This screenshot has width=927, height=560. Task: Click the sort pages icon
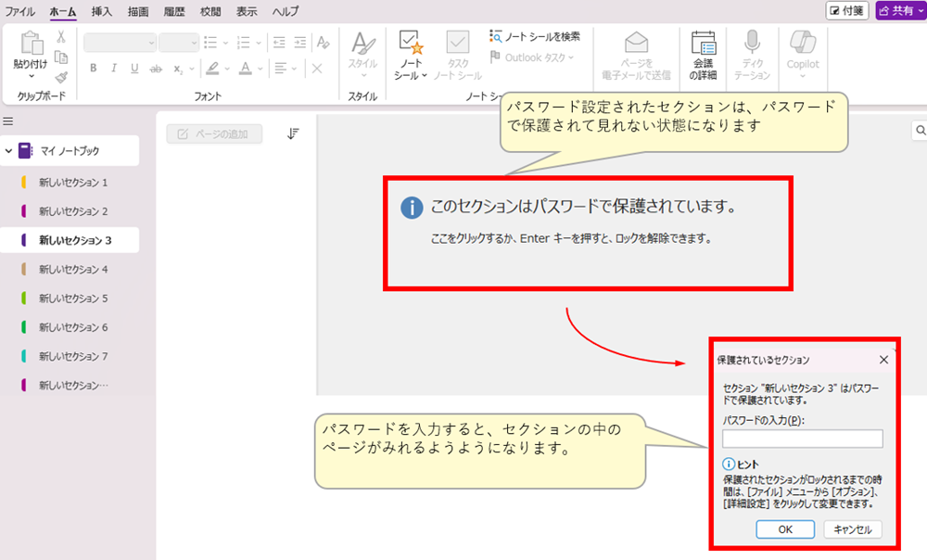tap(293, 134)
